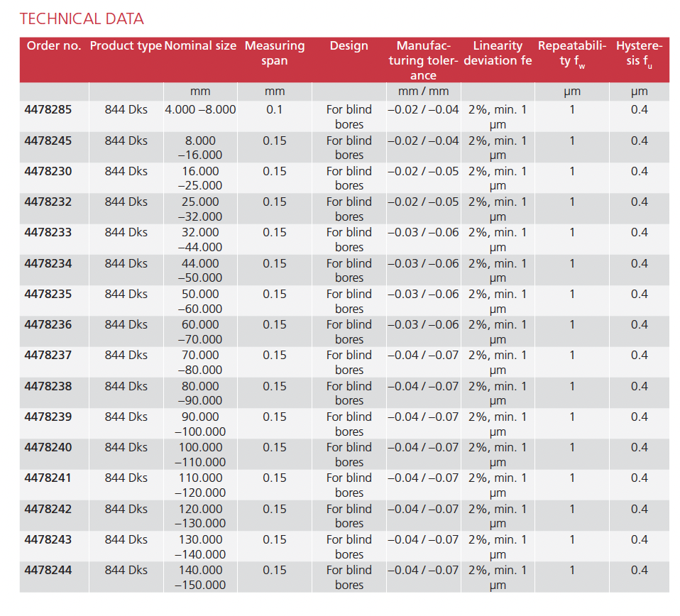This screenshot has height=616, width=680.
Task: Click the Hysteresis fu column header
Action: 639,53
